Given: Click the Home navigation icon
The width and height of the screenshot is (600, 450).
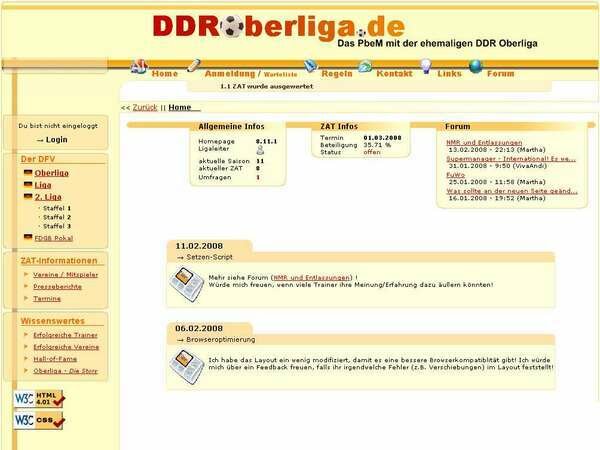Looking at the screenshot, I should click(x=139, y=67).
